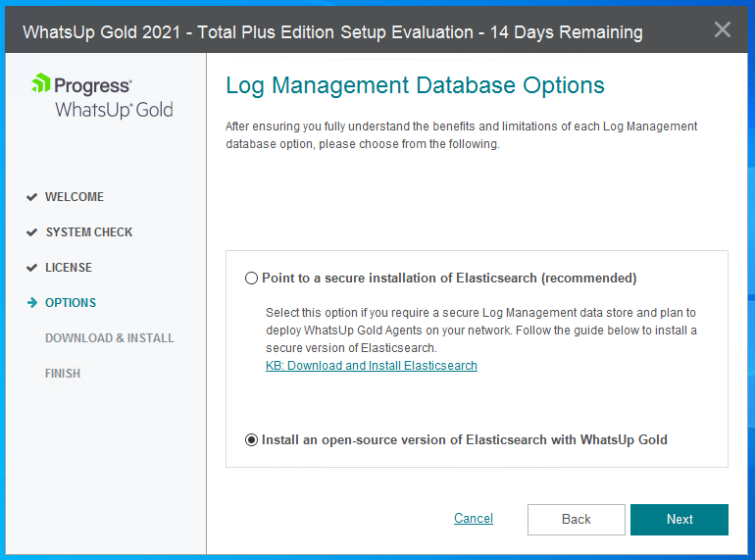Click the SYSTEM CHECK checkmark icon

[x=31, y=232]
